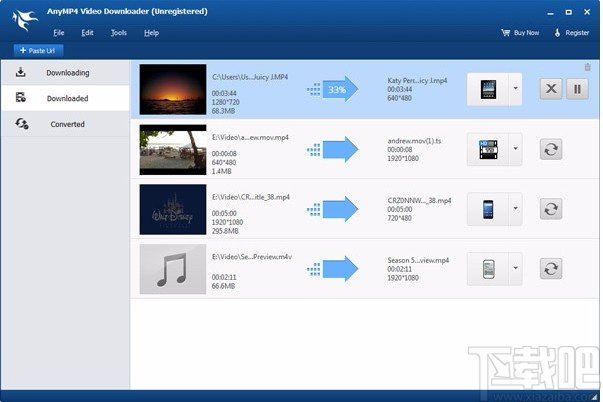Switch to the Downloading tab
Screen dimensions: 603x402
65,72
